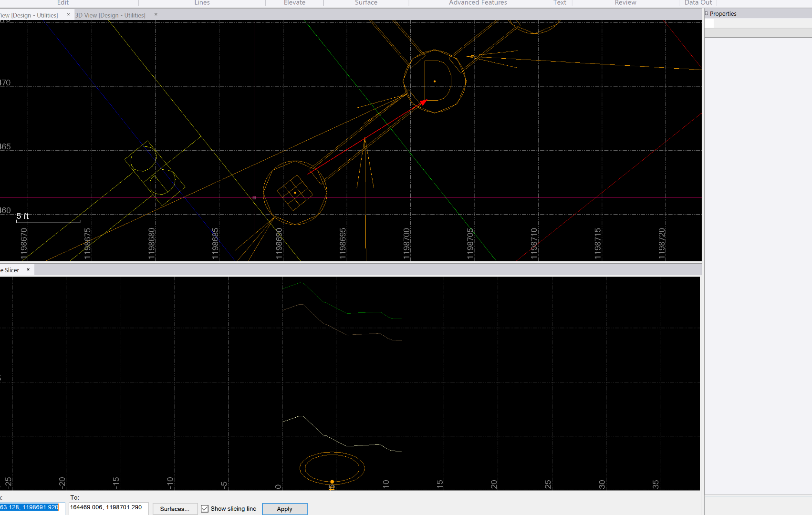This screenshot has width=812, height=515.
Task: Close the Plan View [Design - Utilities] tab
Action: (68, 15)
